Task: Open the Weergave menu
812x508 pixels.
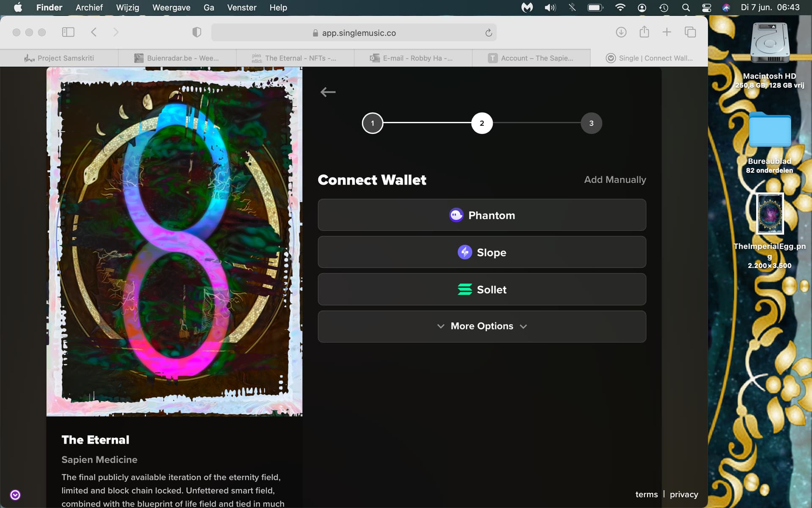Action: [171, 8]
